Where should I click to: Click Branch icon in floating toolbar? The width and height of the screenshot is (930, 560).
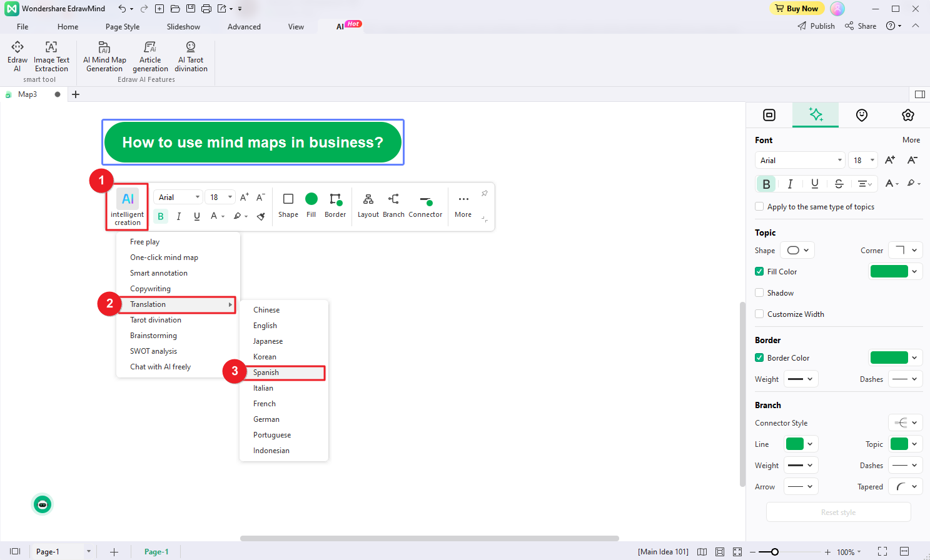click(393, 205)
